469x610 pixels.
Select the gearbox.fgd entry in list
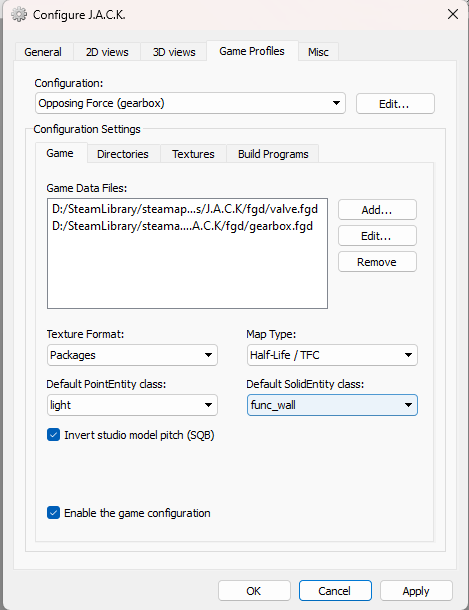(182, 226)
